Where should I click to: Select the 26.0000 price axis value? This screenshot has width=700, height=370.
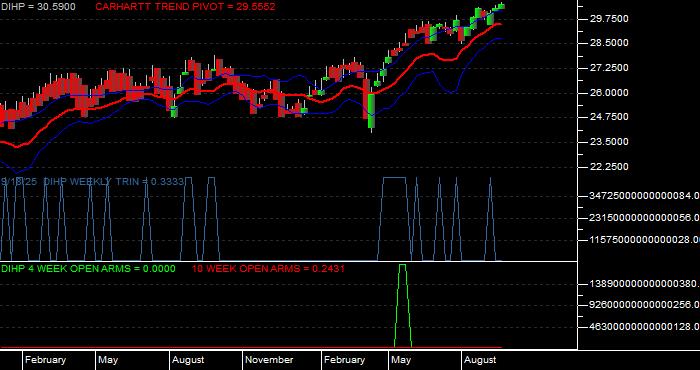point(609,92)
